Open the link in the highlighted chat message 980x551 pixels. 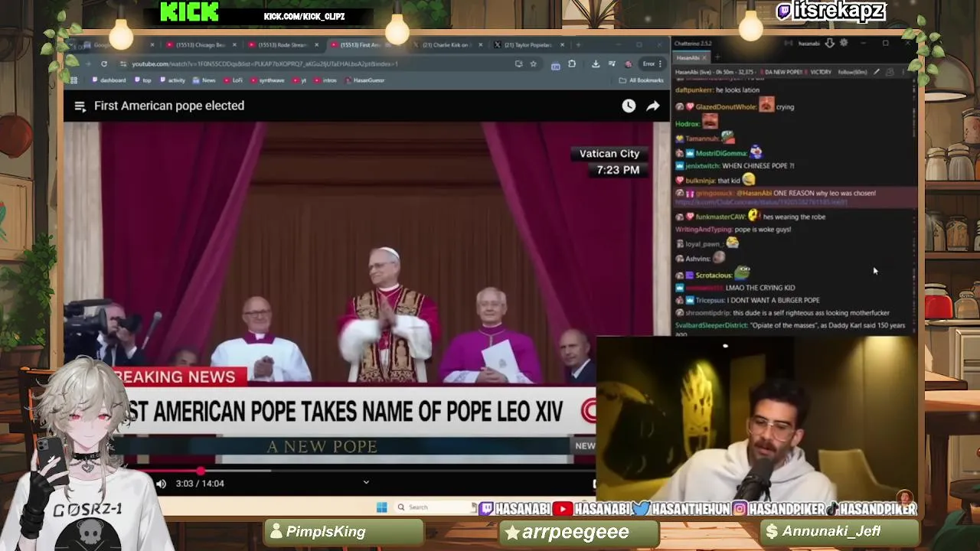pyautogui.click(x=761, y=203)
